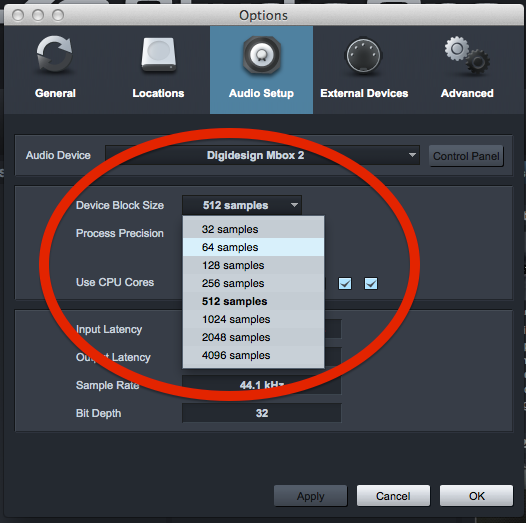Toggle the second-to-last CPU core checkbox
The width and height of the screenshot is (526, 523).
click(x=345, y=283)
